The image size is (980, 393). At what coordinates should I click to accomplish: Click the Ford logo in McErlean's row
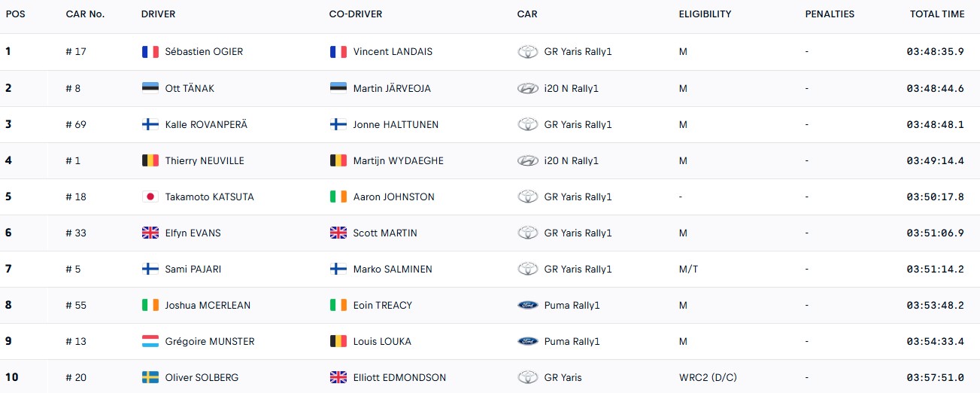point(528,305)
